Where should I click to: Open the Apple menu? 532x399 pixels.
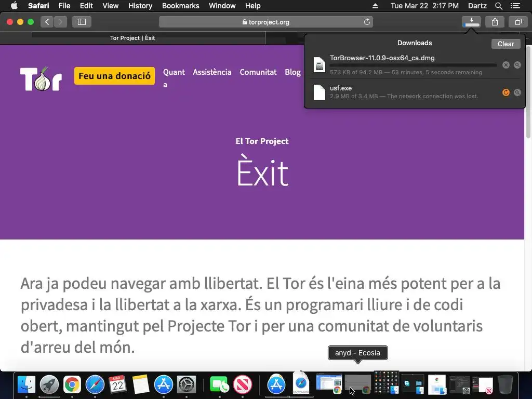click(x=14, y=6)
